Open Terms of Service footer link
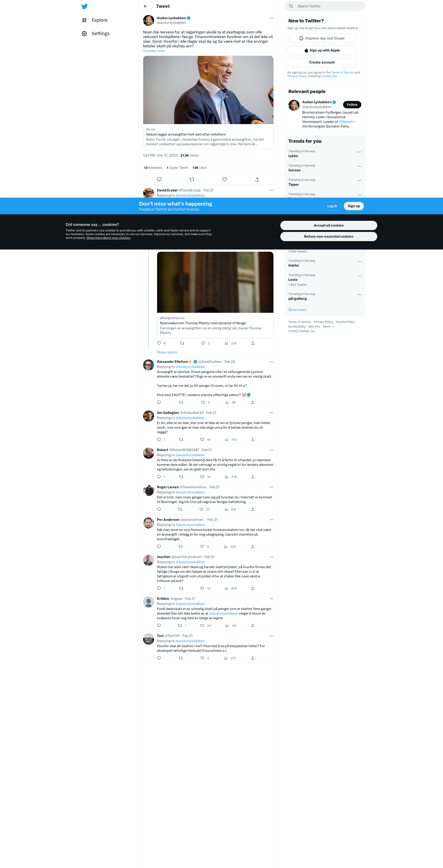Image resolution: width=443 pixels, height=868 pixels. coord(299,322)
